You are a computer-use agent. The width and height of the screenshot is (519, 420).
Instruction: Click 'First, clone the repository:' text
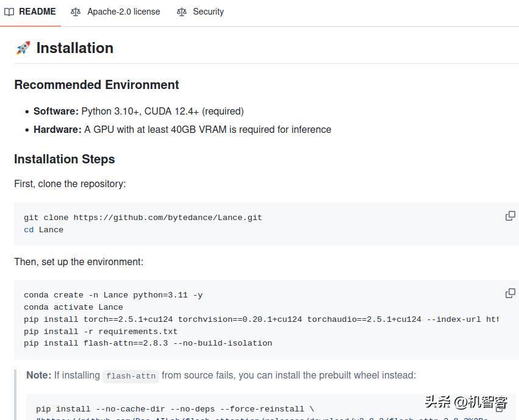pos(70,183)
